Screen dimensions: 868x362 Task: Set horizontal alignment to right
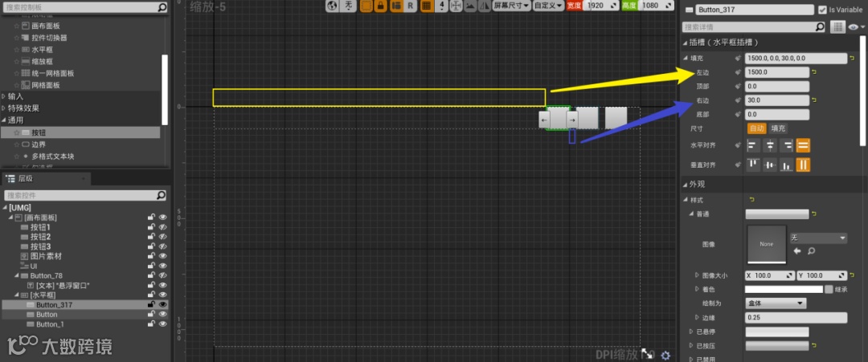point(787,145)
